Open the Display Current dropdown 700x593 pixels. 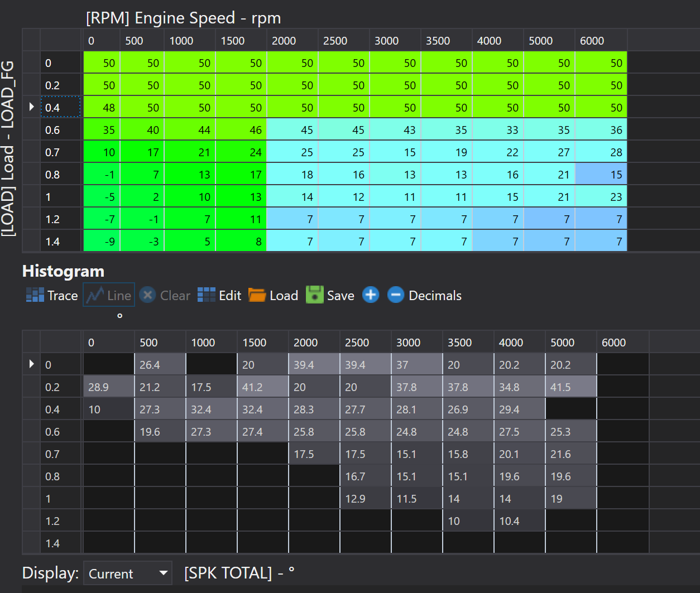tap(128, 573)
